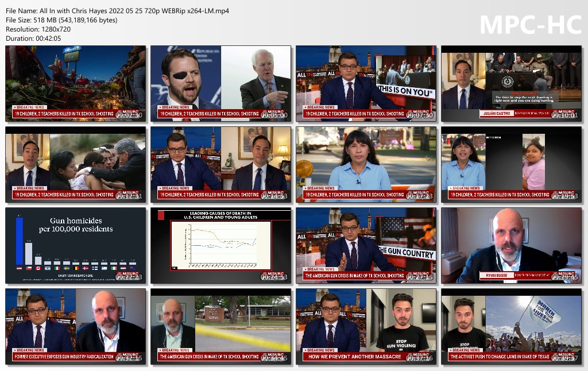Open the March For Our Lives flag thumbnail
This screenshot has height=371, width=588.
click(511, 327)
